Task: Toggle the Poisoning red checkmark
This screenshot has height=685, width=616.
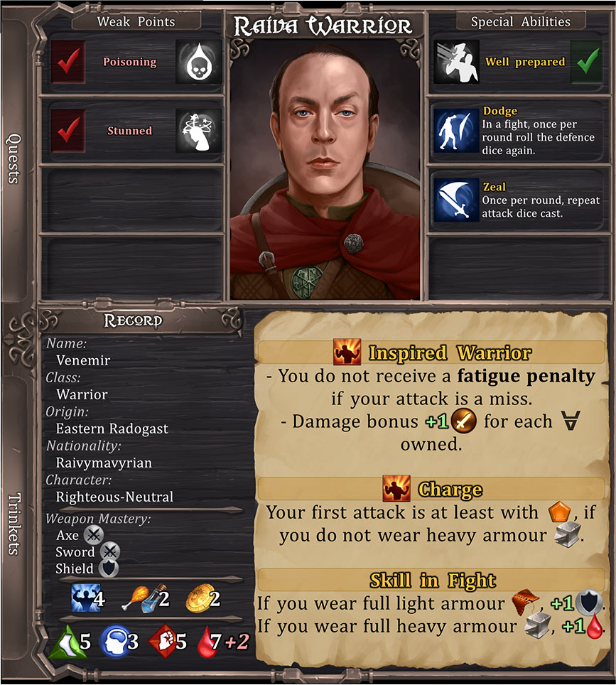Action: click(x=68, y=62)
